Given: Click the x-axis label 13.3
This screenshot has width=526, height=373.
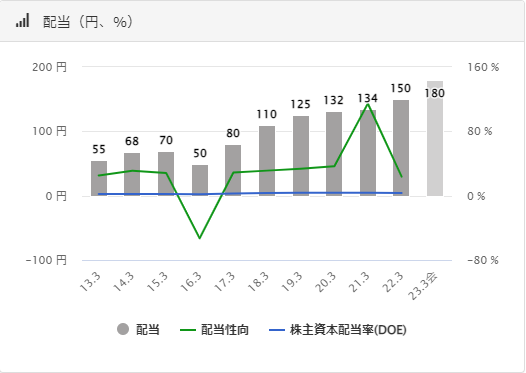Looking at the screenshot, I should tap(91, 282).
